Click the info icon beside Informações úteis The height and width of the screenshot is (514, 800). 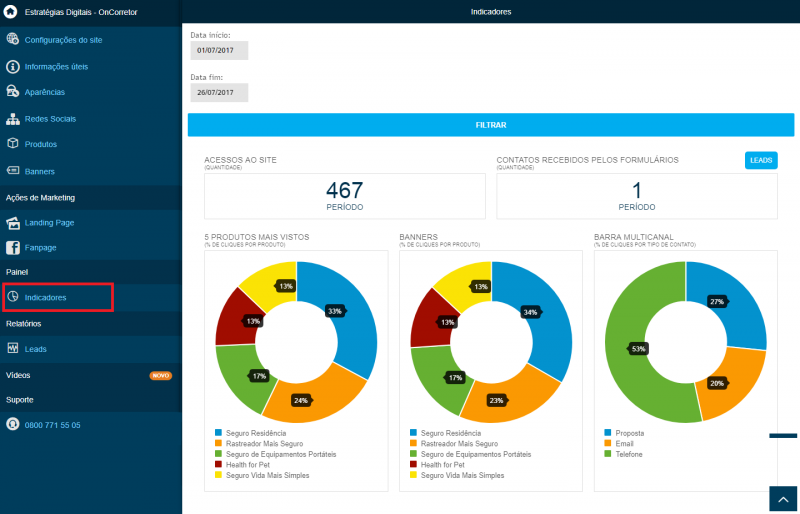(x=13, y=66)
